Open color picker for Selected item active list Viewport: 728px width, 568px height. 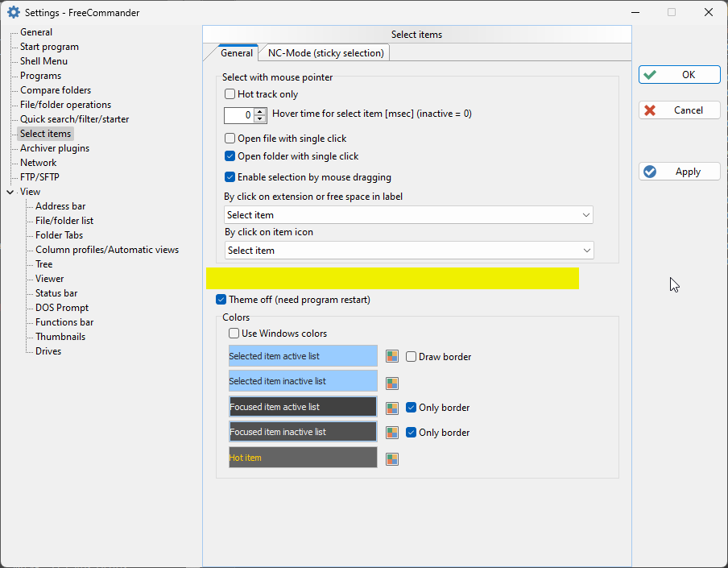click(x=392, y=357)
